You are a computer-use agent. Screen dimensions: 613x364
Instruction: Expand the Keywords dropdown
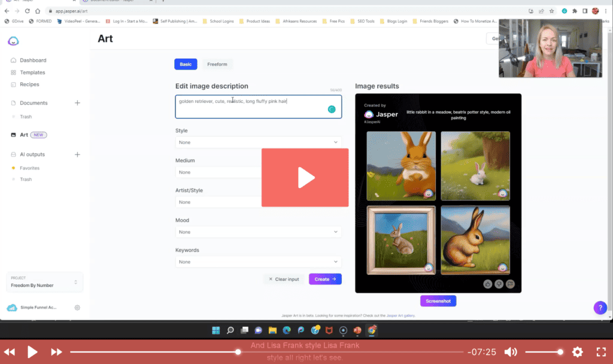259,262
